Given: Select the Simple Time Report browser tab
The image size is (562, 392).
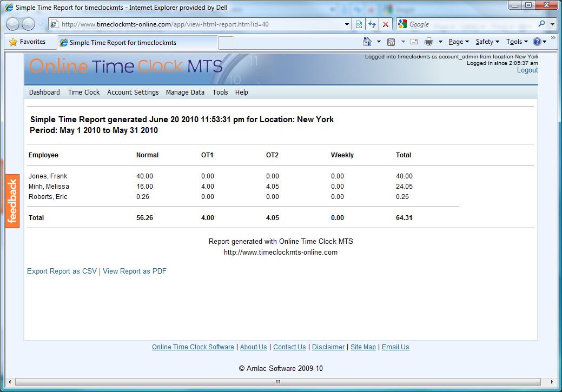Looking at the screenshot, I should 137,43.
